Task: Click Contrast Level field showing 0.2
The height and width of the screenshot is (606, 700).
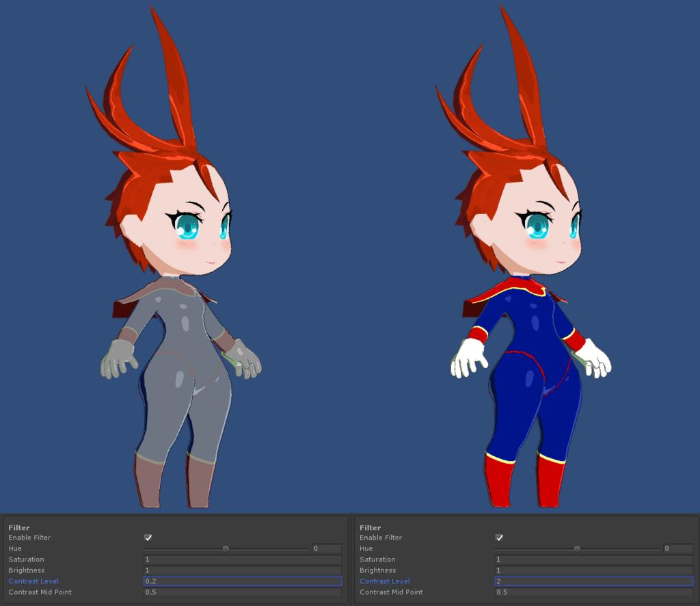Action: click(x=243, y=581)
